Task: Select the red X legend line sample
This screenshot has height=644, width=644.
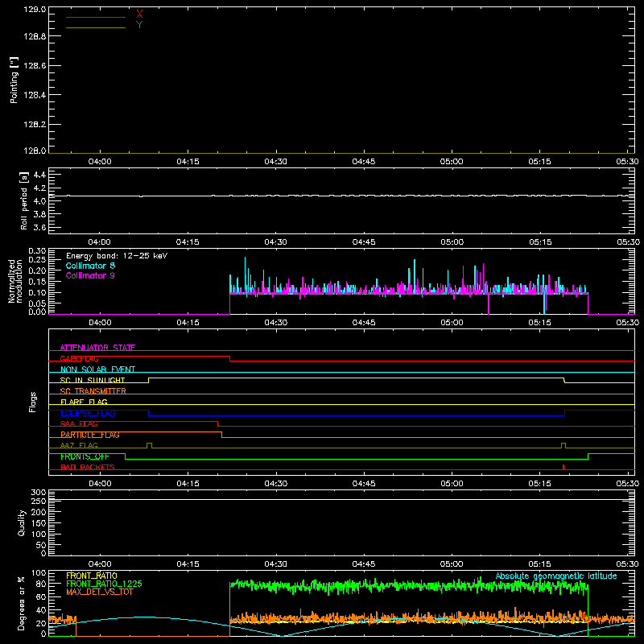Action: 96,17
